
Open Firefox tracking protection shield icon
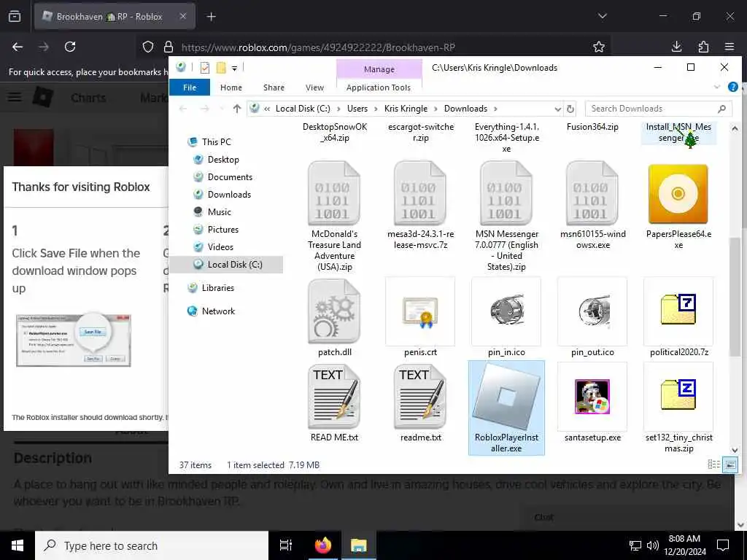pos(148,47)
